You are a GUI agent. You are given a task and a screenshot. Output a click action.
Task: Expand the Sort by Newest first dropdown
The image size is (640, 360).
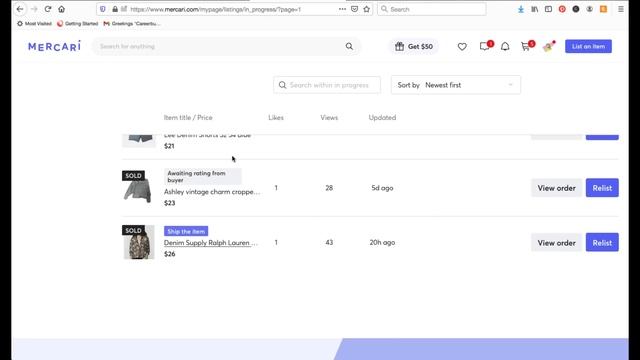456,85
